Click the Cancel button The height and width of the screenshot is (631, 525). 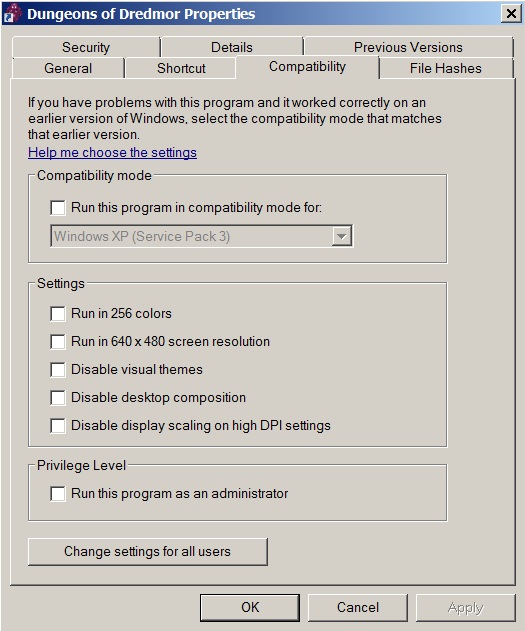(x=358, y=607)
